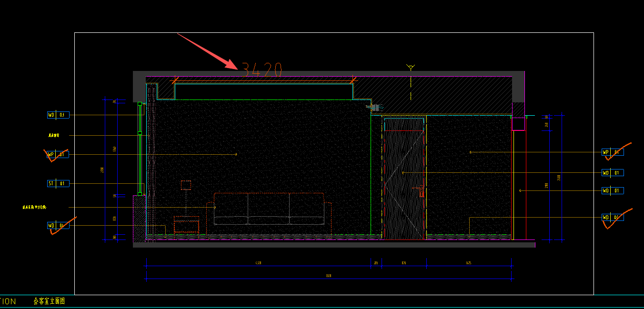Select the ST 01 material tag
The height and width of the screenshot is (309, 644).
pos(58,183)
